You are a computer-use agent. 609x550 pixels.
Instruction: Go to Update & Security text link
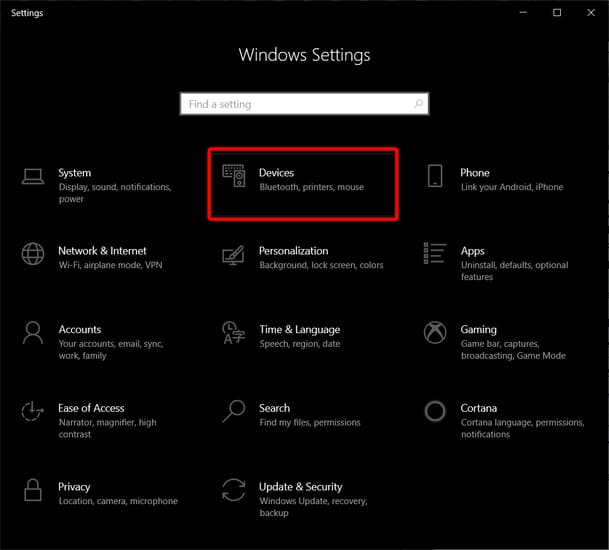click(300, 487)
